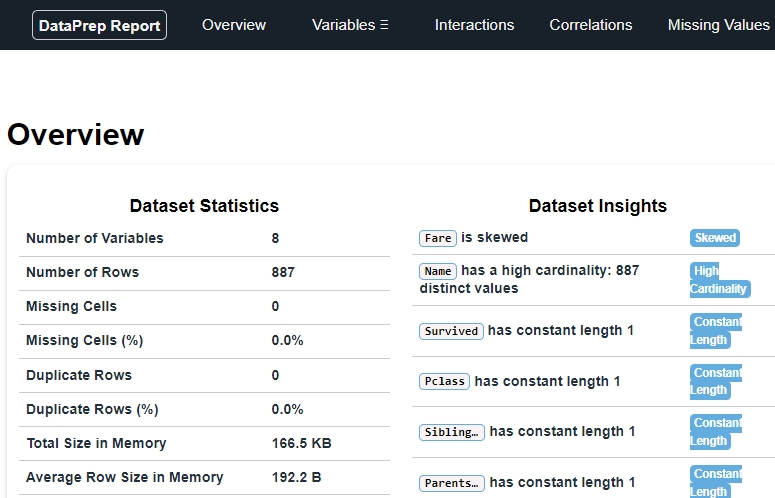Open the Overview nav item

(234, 25)
